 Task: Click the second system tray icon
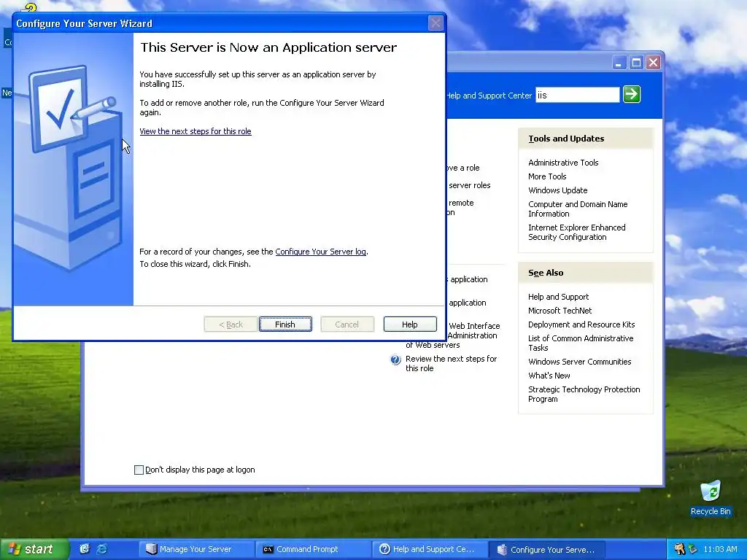pyautogui.click(x=692, y=549)
